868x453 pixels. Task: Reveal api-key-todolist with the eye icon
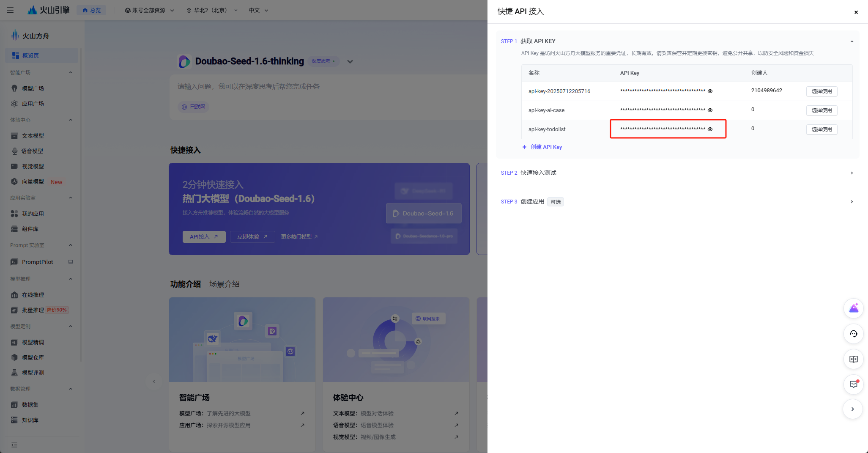[710, 129]
